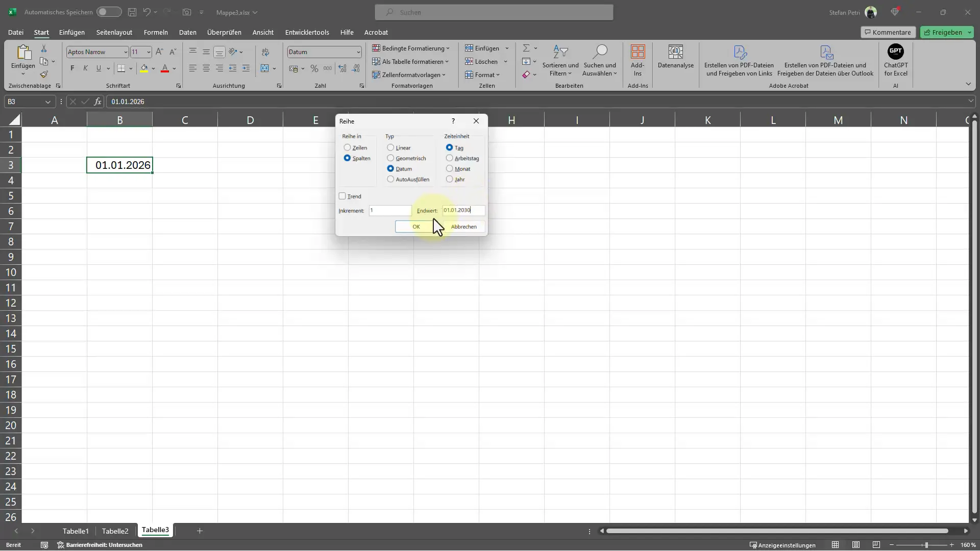Open Sortieren und Filtern
This screenshot has height=551, width=980.
[560, 60]
